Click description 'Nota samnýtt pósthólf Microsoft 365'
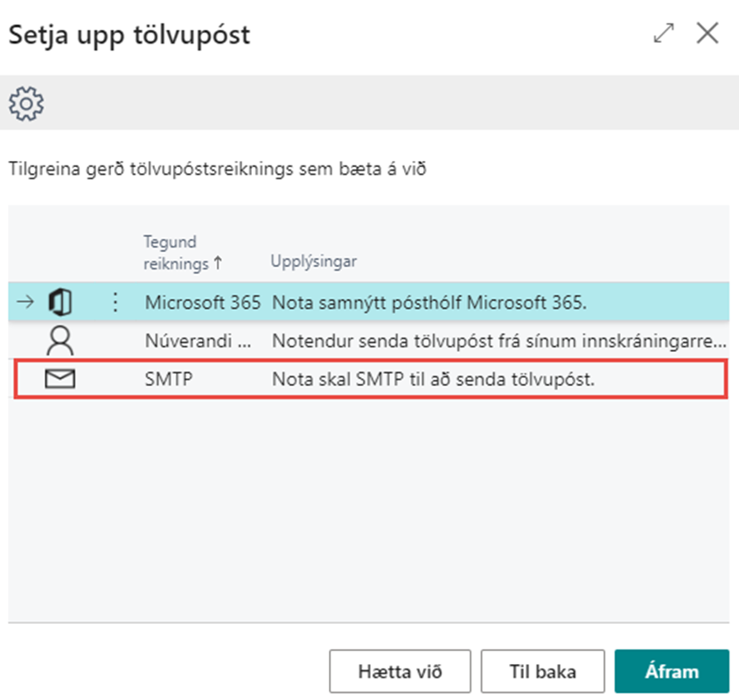Image resolution: width=739 pixels, height=700 pixels. click(x=429, y=303)
